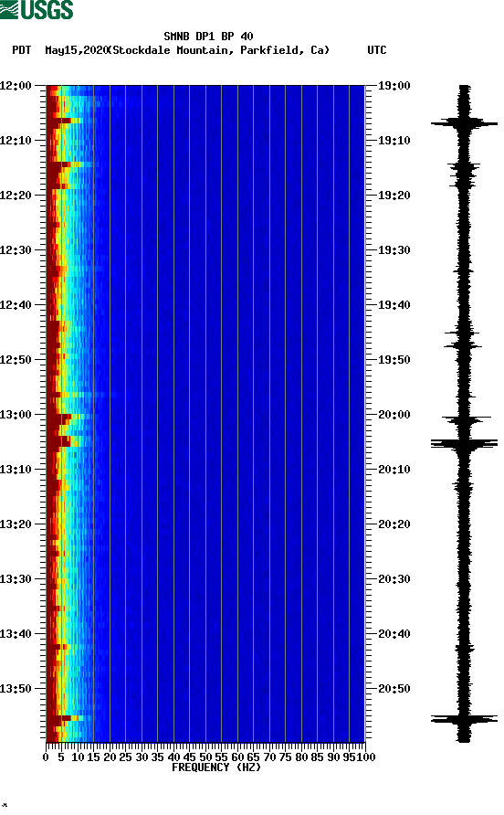Click the 12:00 PDT time label
Screen dimensions: 504x815
(16, 86)
